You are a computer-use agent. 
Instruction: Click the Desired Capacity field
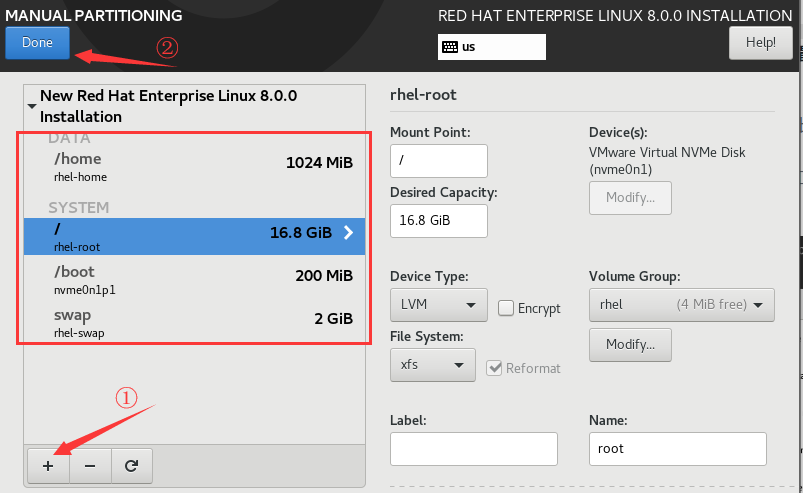pos(438,221)
